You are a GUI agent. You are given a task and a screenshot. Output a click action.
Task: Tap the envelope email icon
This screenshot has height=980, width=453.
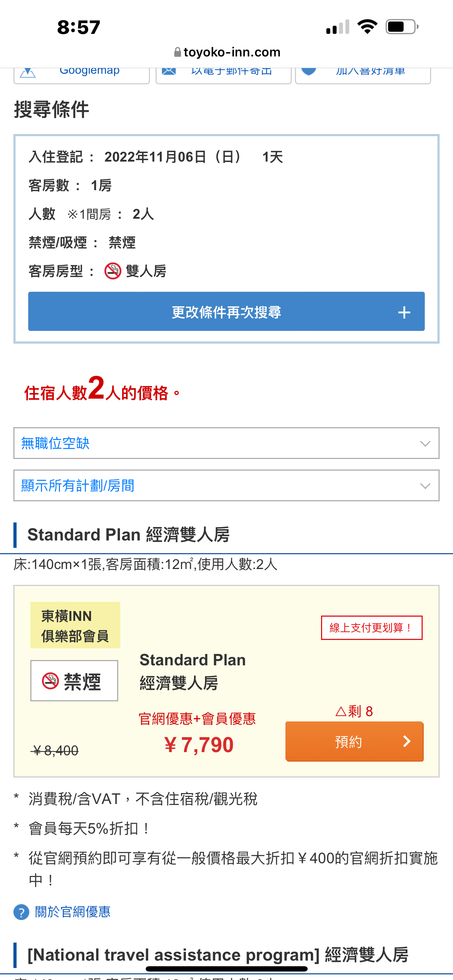pos(169,72)
